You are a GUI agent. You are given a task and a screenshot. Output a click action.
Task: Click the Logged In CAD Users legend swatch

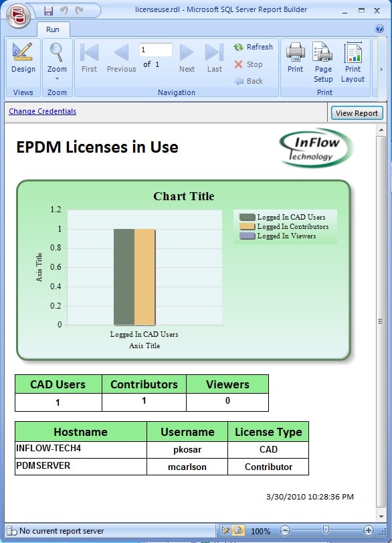(x=247, y=217)
